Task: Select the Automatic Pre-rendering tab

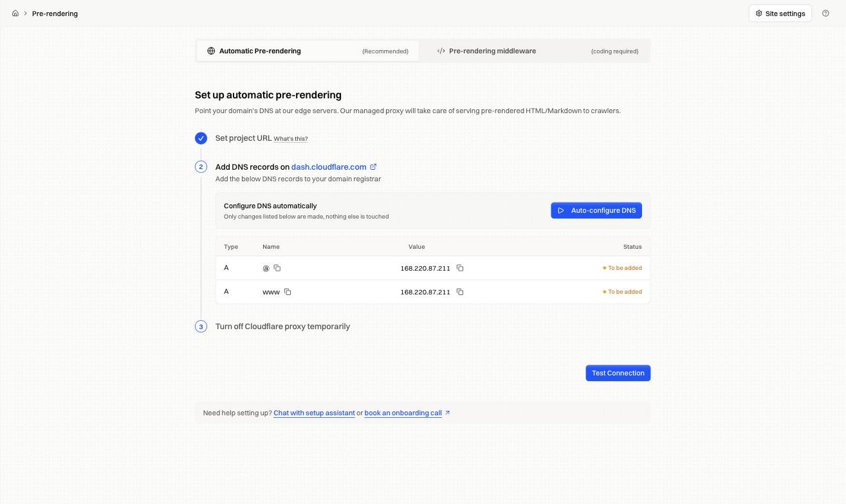Action: 308,51
